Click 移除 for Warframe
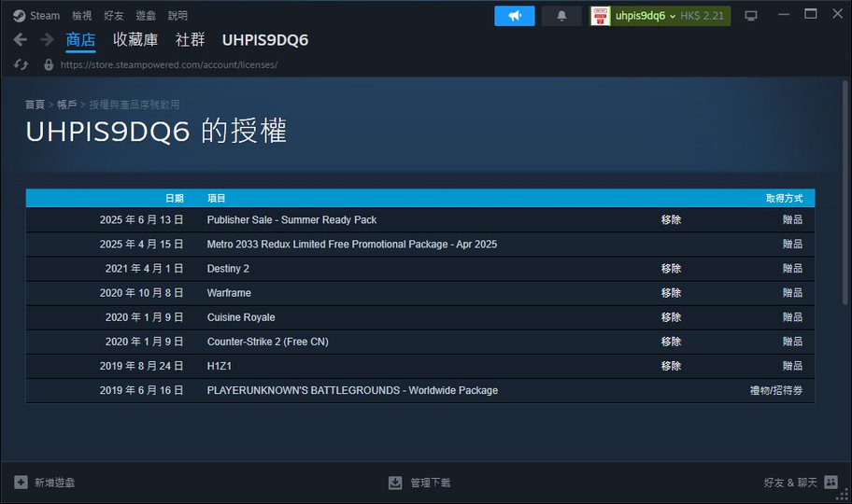852x504 pixels. click(671, 293)
